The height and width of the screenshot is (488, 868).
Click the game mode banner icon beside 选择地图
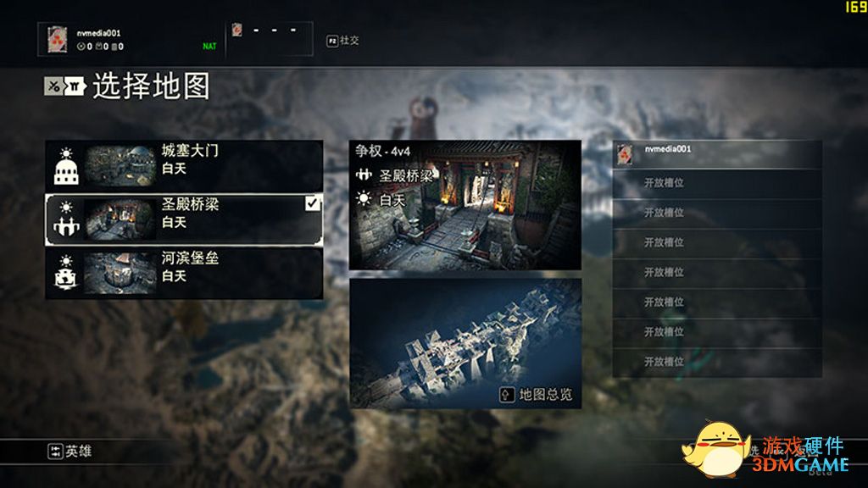[x=75, y=86]
